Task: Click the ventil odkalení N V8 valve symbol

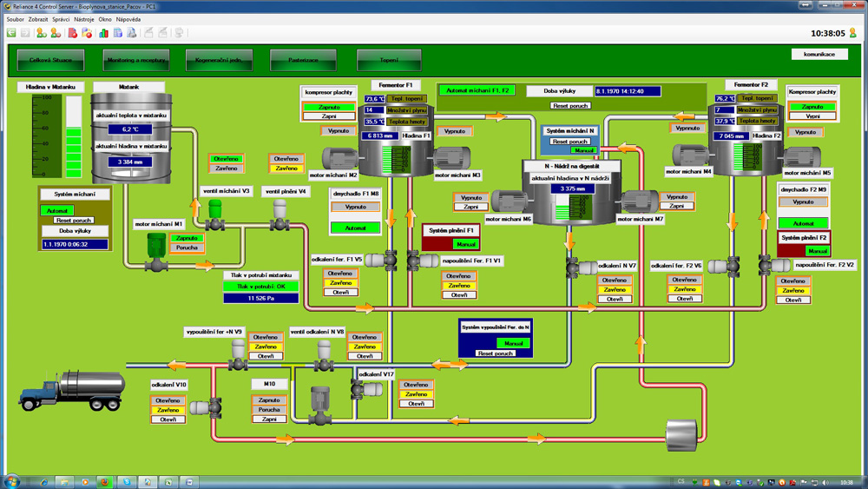Action: 324,356
